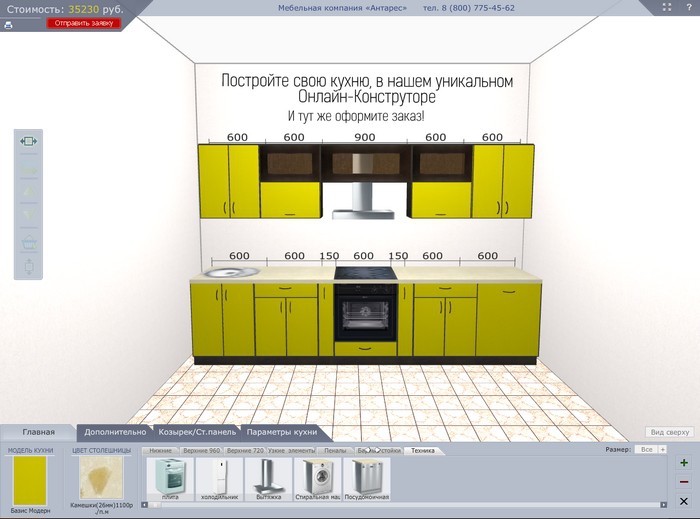Toggle fullscreen mode icon
Image resolution: width=700 pixels, height=519 pixels.
(666, 7)
